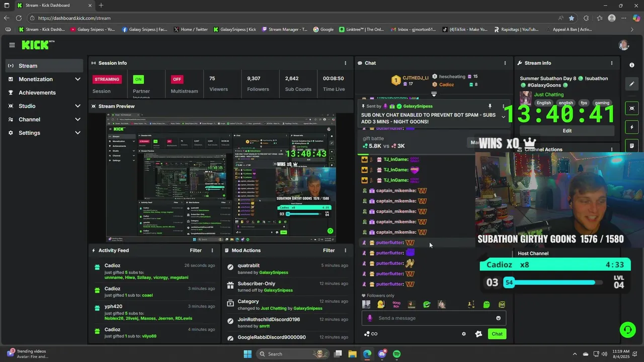The height and width of the screenshot is (362, 644).
Task: Click the lightning bolt icon in the right rail
Action: pyautogui.click(x=632, y=127)
